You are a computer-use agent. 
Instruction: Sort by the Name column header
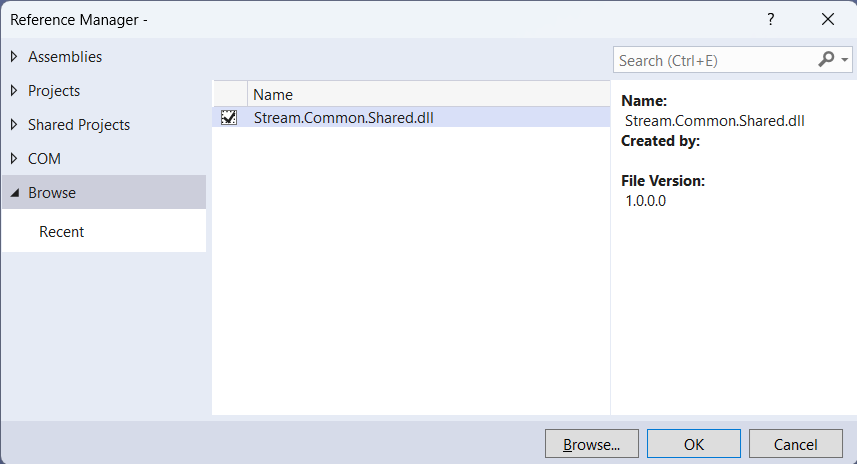[273, 95]
